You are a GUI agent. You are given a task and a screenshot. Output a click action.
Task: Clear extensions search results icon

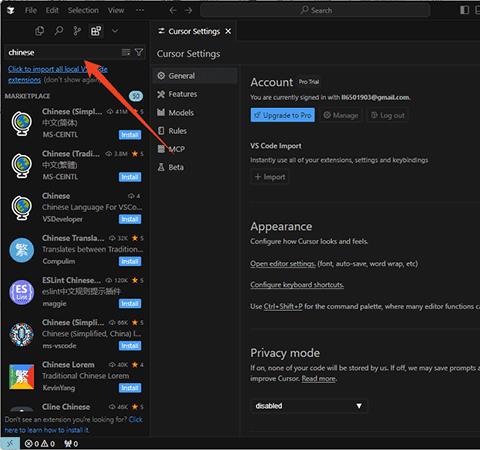pos(126,52)
